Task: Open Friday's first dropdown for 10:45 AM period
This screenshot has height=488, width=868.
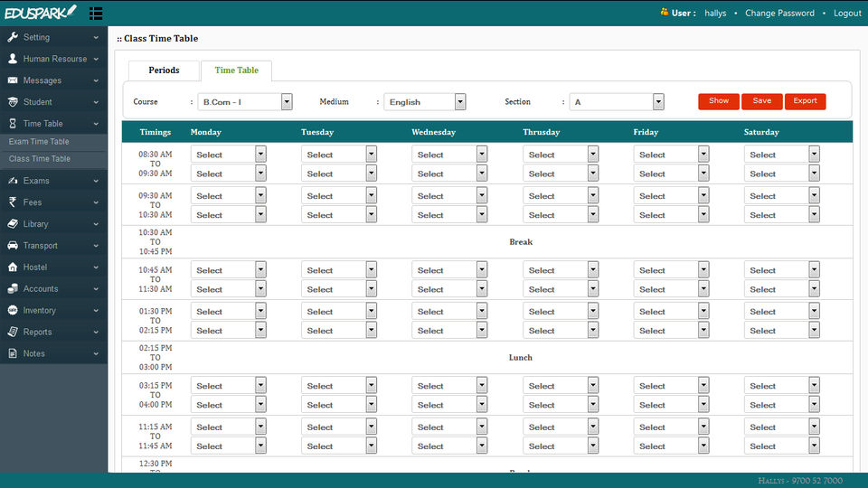Action: click(671, 270)
